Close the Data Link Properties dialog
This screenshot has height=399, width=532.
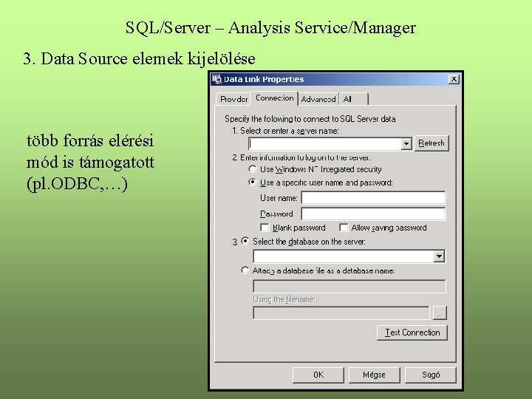click(453, 79)
